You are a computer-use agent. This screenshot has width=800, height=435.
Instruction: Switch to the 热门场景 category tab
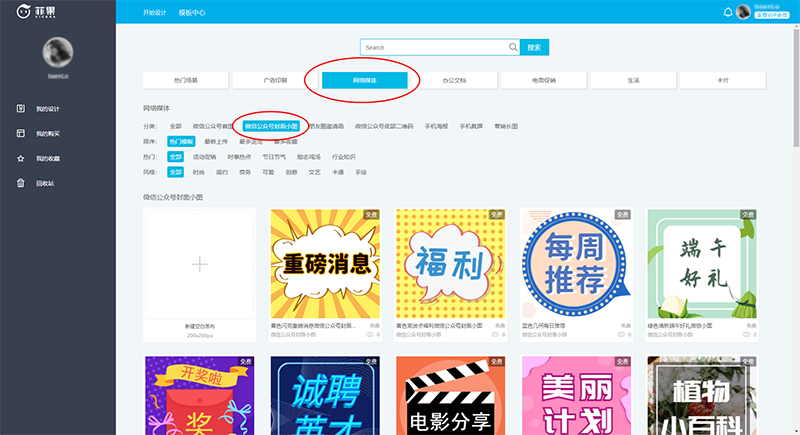coord(186,80)
